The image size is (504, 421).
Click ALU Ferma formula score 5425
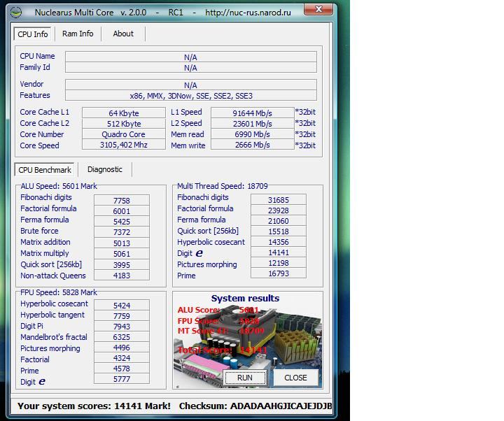click(122, 222)
